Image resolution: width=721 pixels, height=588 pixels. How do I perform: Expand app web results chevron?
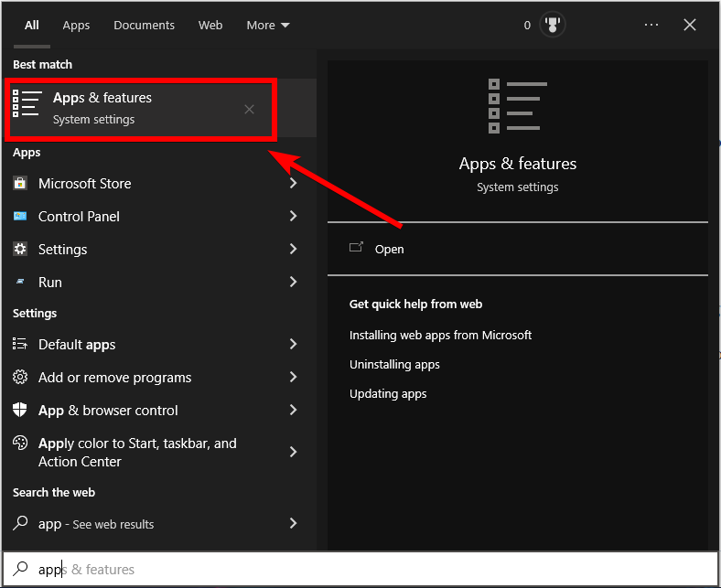tap(294, 523)
